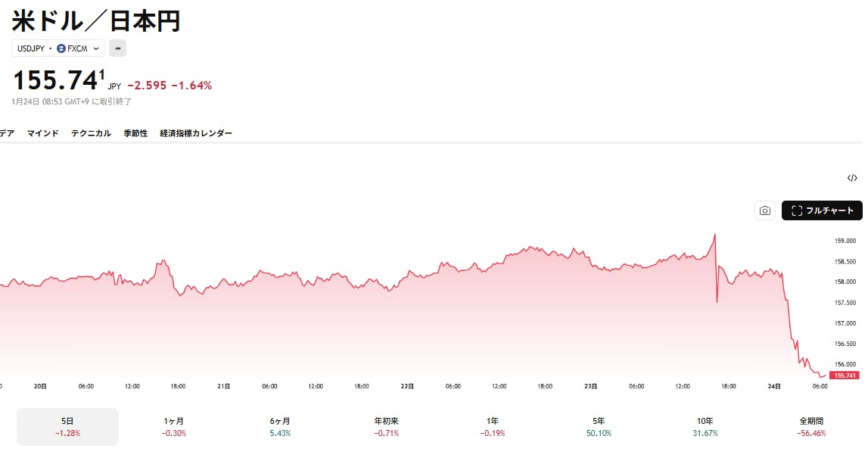This screenshot has width=868, height=458.
Task: Click the embed code icon
Action: point(852,178)
